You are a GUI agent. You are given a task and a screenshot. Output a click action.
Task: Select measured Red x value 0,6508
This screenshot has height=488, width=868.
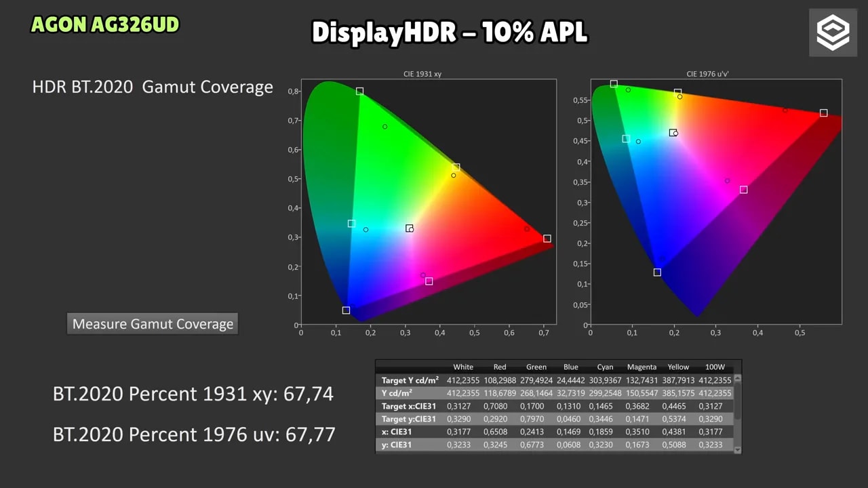(x=500, y=432)
